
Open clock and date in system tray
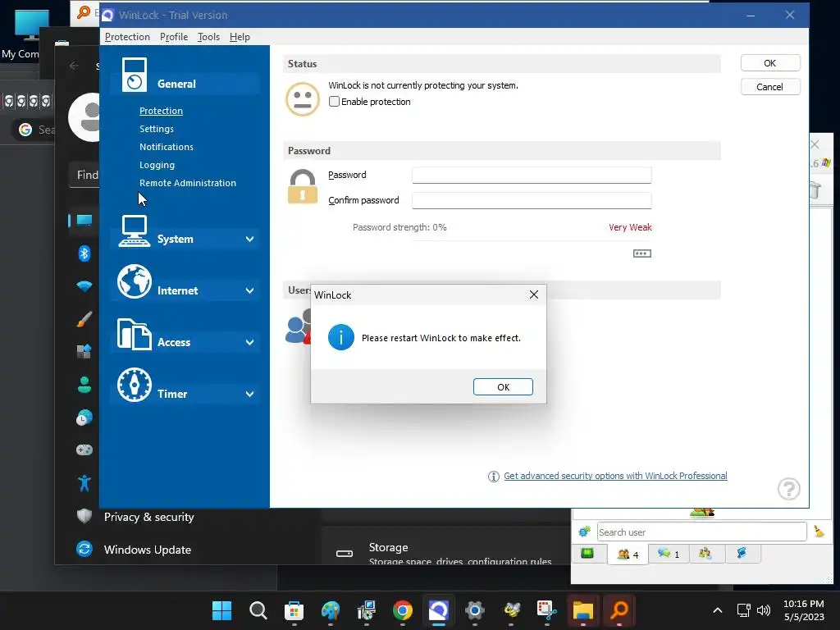[804, 610]
